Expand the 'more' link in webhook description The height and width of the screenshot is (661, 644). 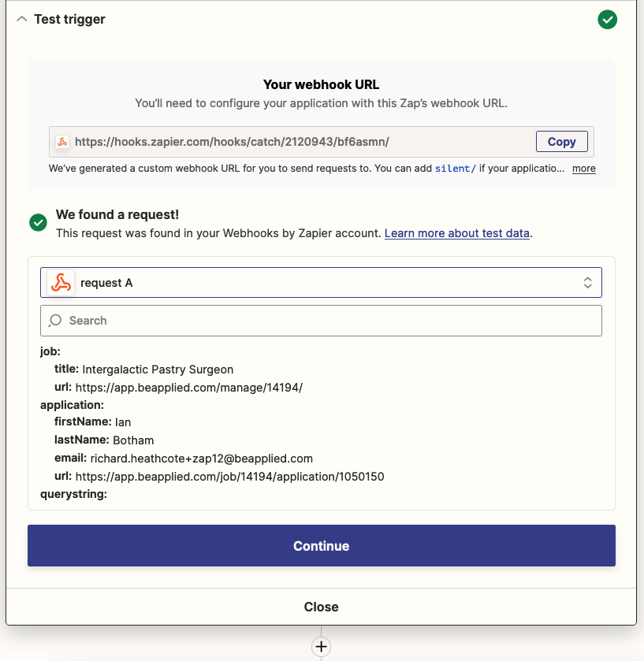point(583,169)
